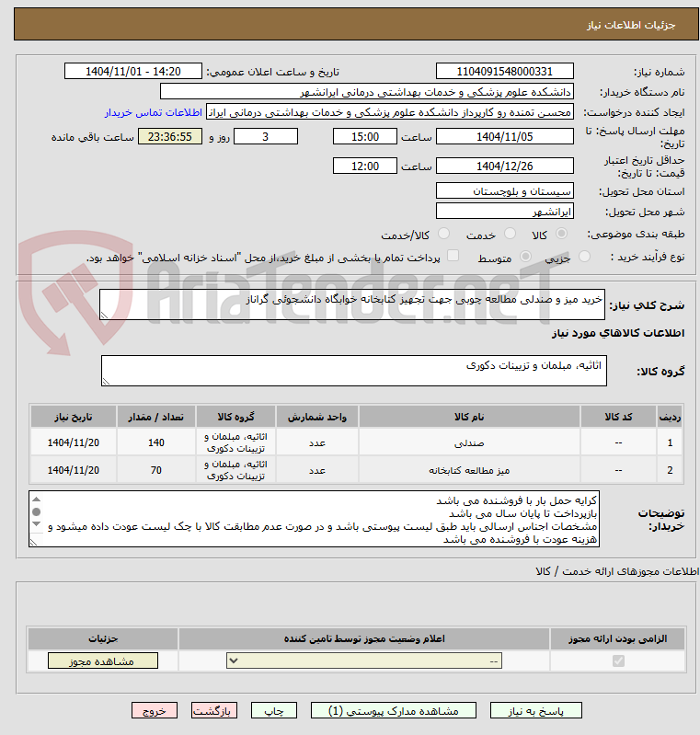Click the validity time field 12:00
This screenshot has height=735, width=700.
(x=365, y=166)
